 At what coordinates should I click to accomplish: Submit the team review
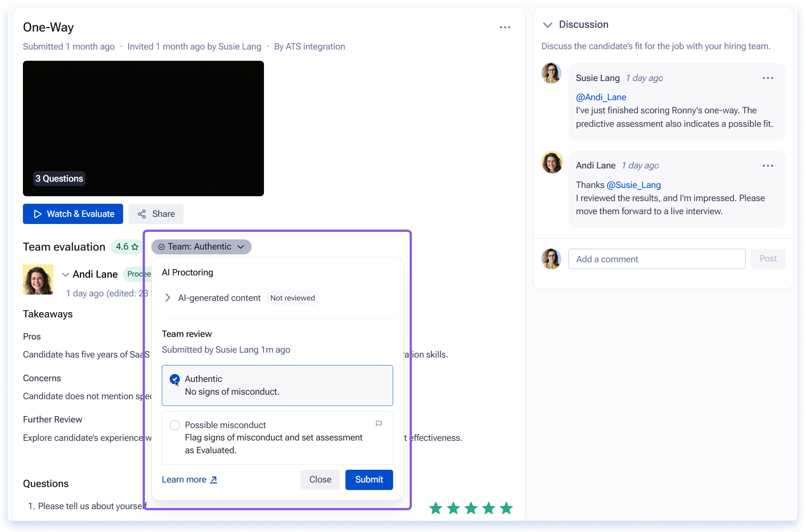369,479
